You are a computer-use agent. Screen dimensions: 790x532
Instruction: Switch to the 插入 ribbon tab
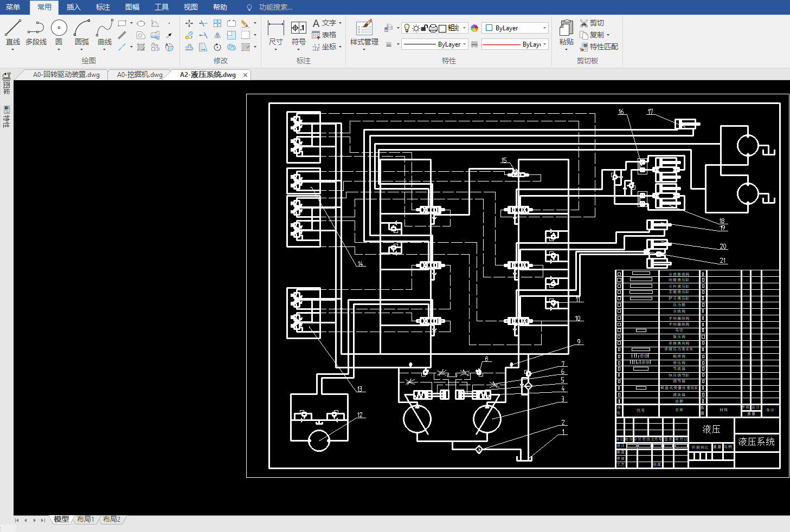[73, 7]
